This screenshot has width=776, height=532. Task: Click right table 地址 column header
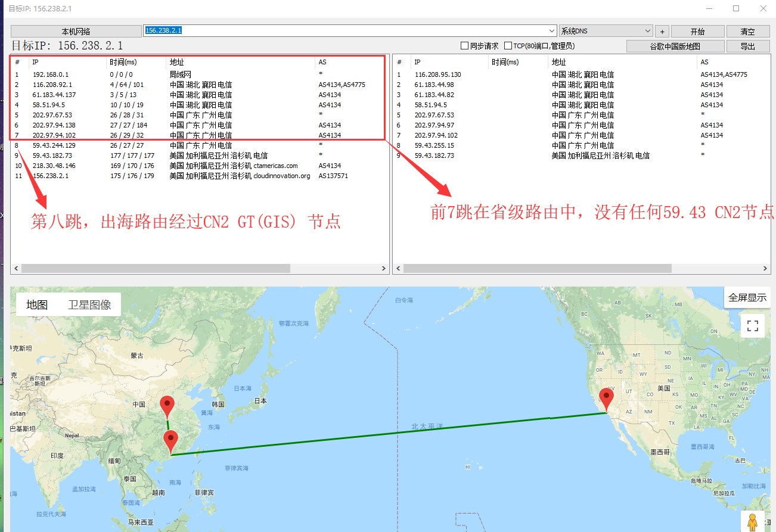coord(622,62)
